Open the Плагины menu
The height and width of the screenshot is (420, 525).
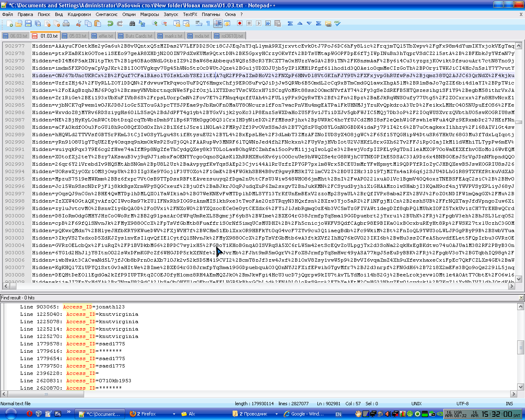tap(211, 14)
